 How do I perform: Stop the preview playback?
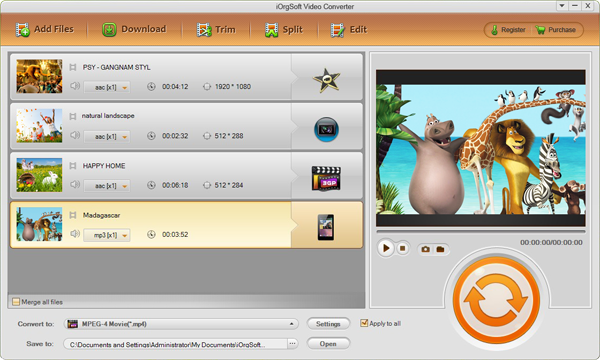point(403,248)
